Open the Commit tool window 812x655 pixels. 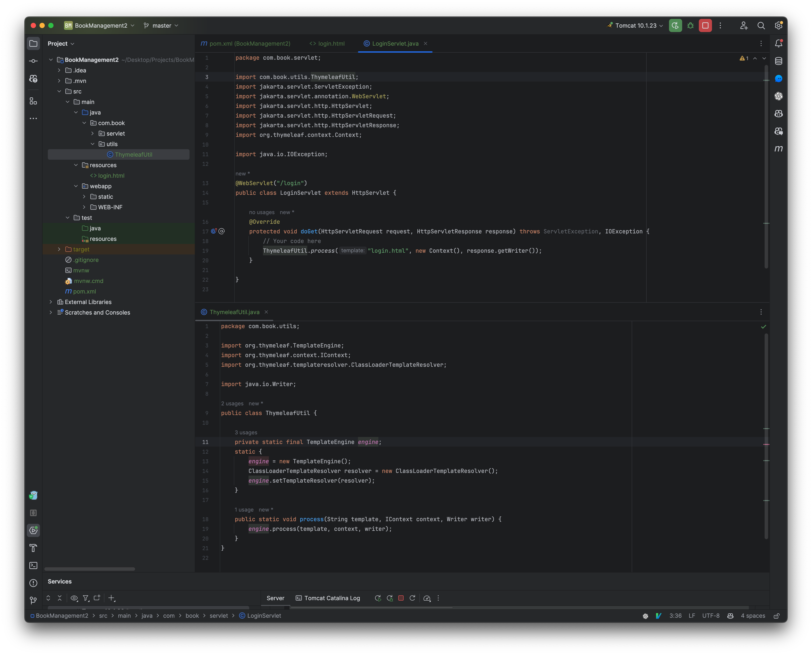(x=33, y=61)
